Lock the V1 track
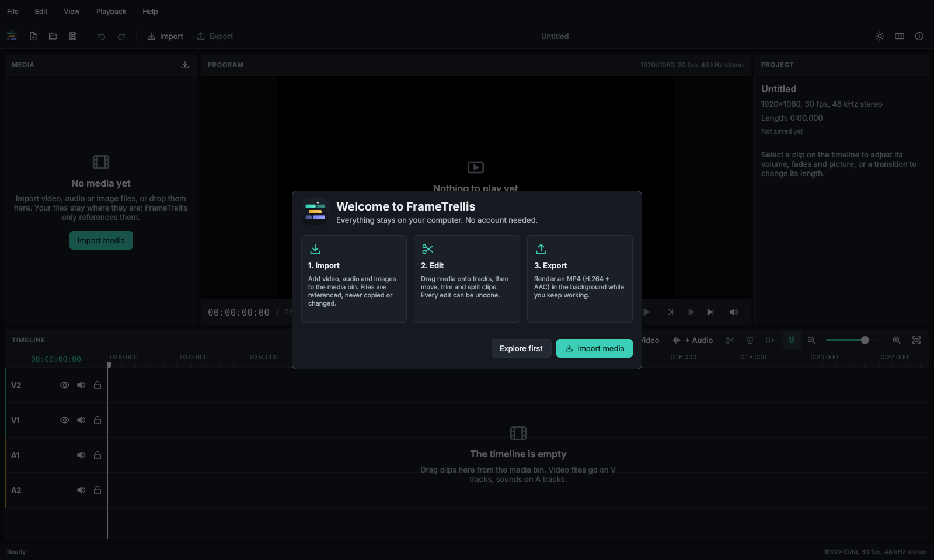934x560 pixels. point(97,420)
